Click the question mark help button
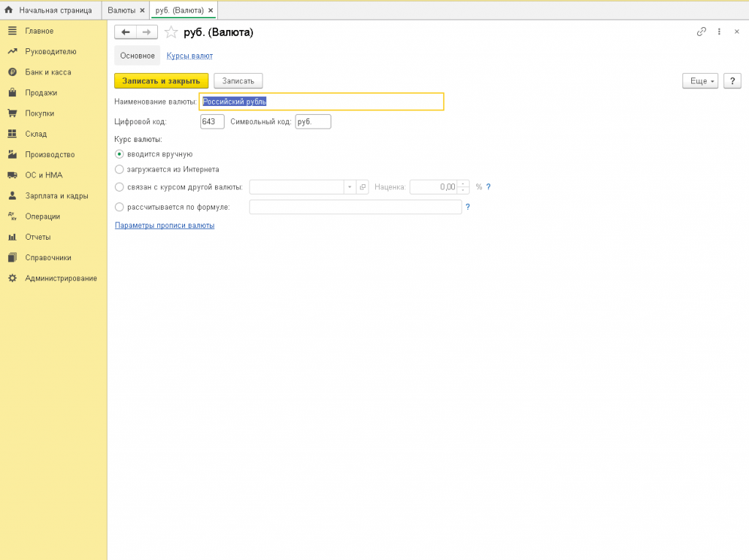Viewport: 749px width, 560px height. pyautogui.click(x=732, y=81)
